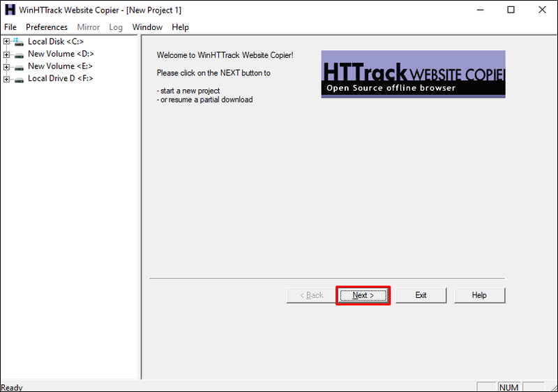Expand the New Volume <D:> tree node
This screenshot has height=392, width=558.
click(x=6, y=54)
